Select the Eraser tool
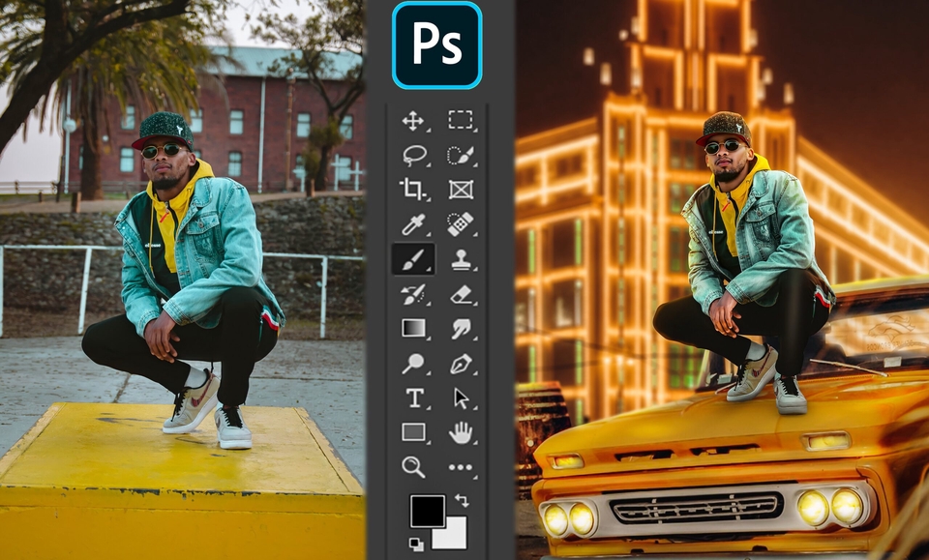 pos(461,294)
